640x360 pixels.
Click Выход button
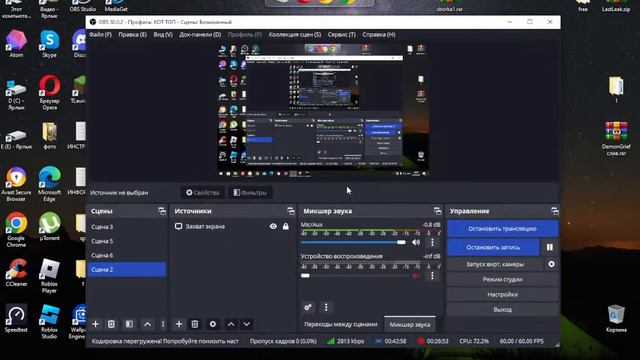(502, 309)
